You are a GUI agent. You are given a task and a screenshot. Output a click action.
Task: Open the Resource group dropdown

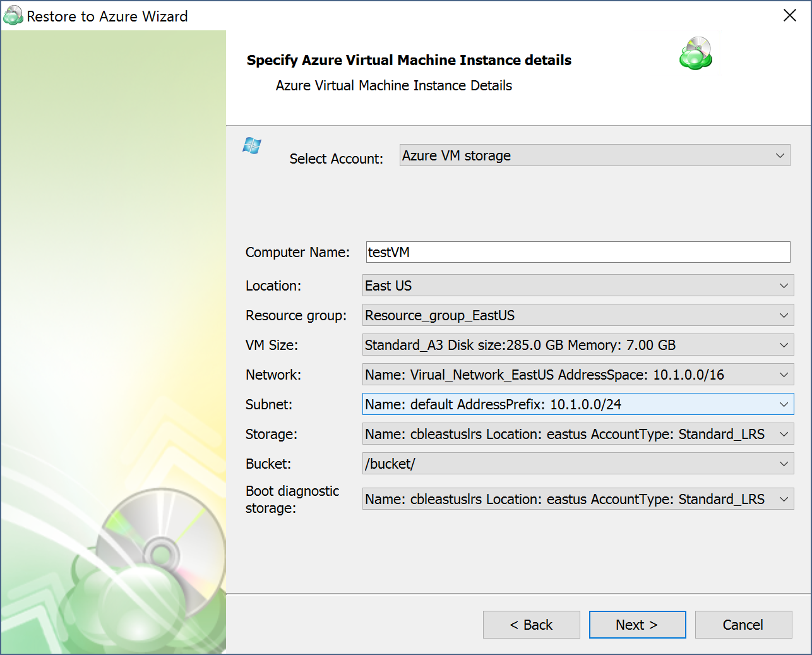(x=578, y=315)
